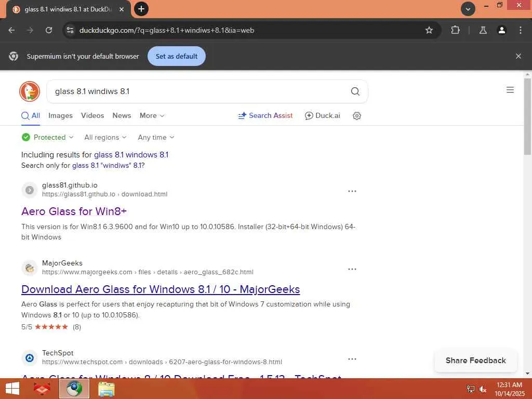
Task: Click the address bar URL
Action: pos(167,30)
